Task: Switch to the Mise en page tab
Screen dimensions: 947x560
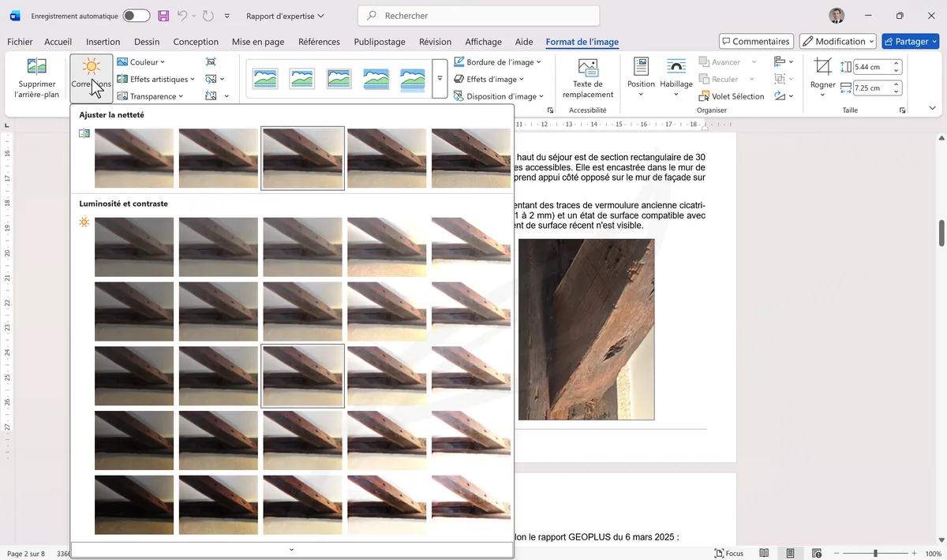Action: tap(258, 42)
